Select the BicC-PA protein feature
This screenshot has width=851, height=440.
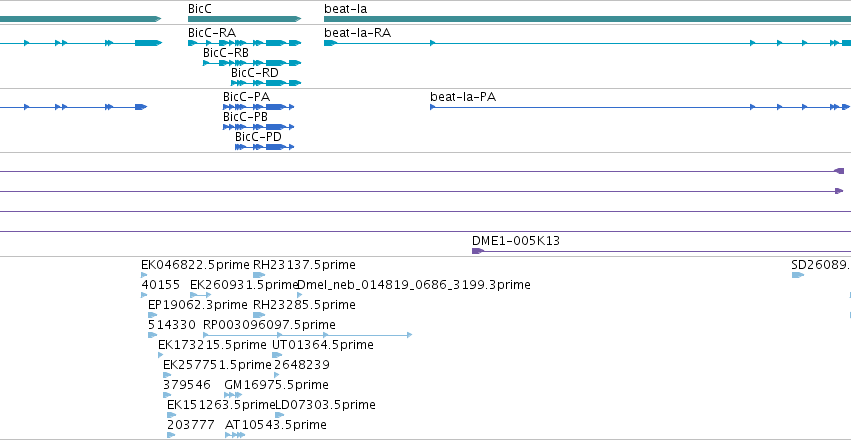pos(259,107)
